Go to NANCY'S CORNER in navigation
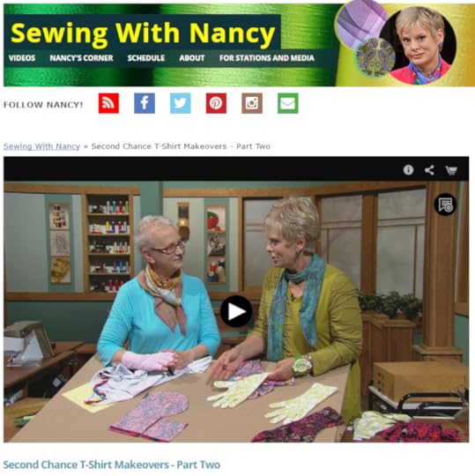Screen dimensions: 475x476 pyautogui.click(x=81, y=58)
